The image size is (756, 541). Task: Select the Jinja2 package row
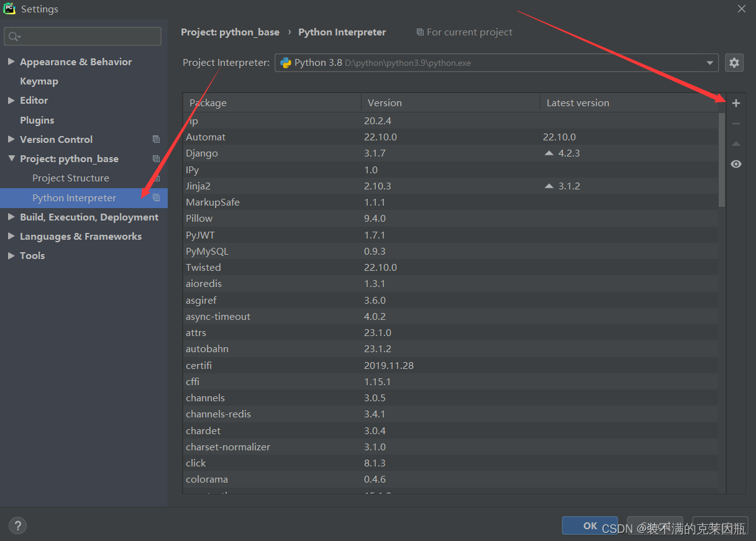click(x=450, y=186)
